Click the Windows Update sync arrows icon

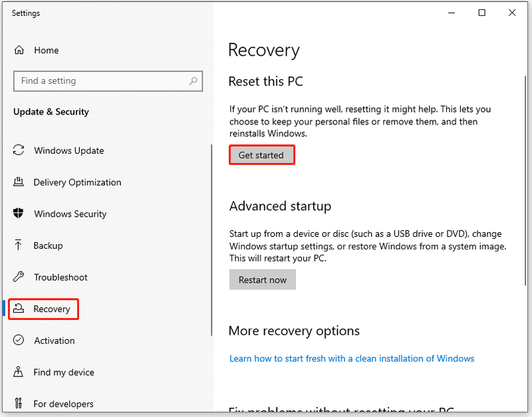(19, 150)
